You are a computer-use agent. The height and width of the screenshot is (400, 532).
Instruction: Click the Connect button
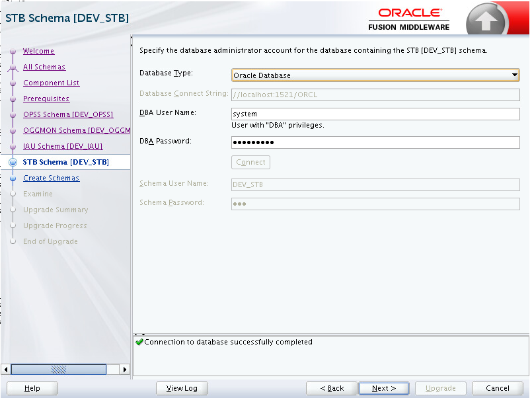click(x=250, y=162)
